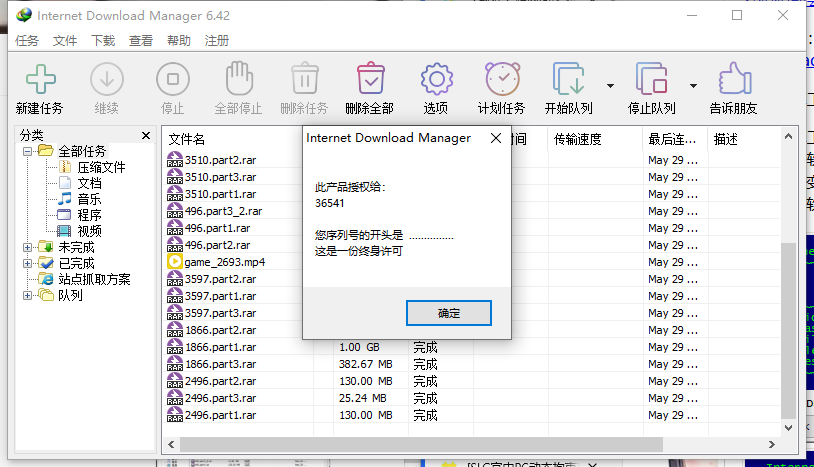Select 站点抓取方案 tree item
The width and height of the screenshot is (814, 467).
click(94, 279)
